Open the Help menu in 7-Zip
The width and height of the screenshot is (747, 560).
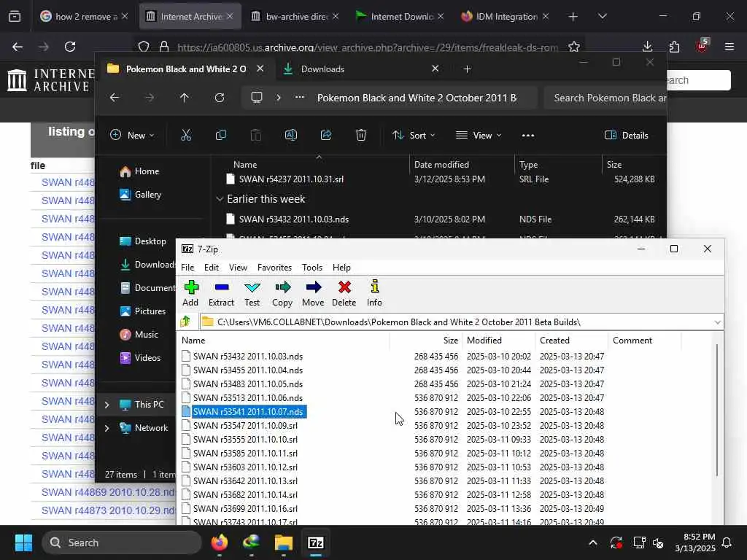[341, 268]
